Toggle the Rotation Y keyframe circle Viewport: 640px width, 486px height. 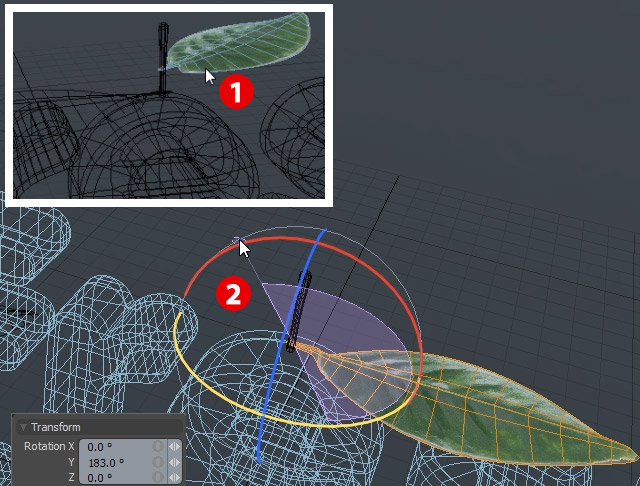[x=158, y=462]
